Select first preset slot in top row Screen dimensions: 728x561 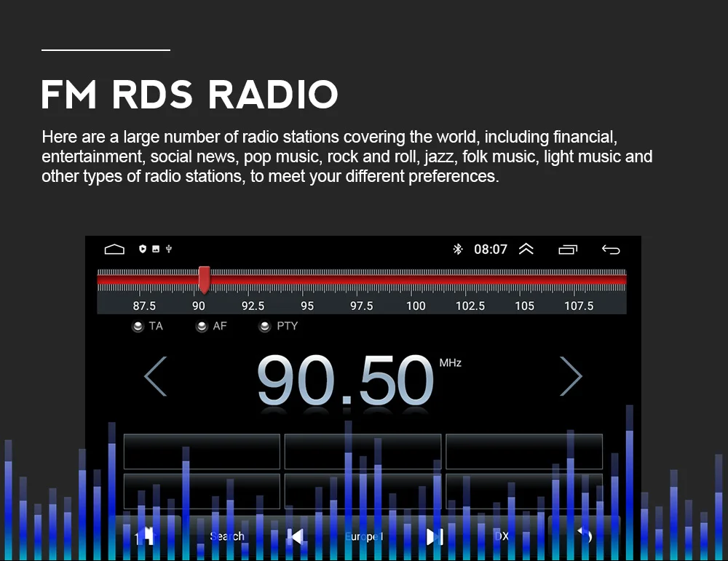tap(202, 451)
